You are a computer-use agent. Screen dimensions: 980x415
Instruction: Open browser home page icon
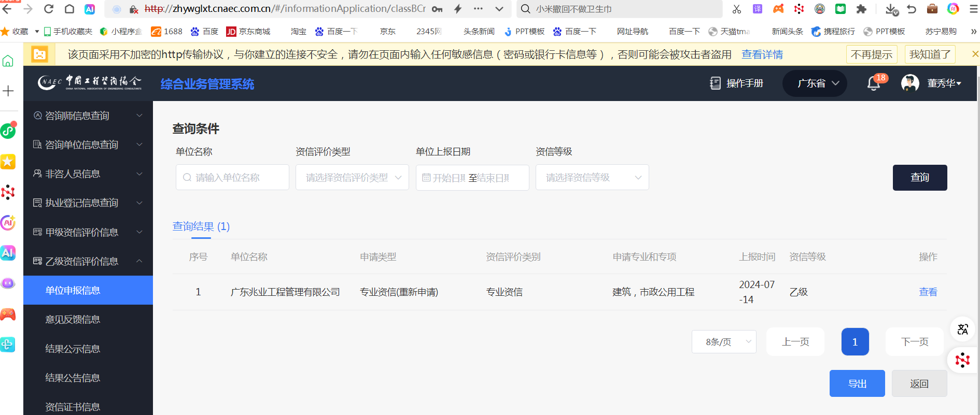tap(69, 9)
